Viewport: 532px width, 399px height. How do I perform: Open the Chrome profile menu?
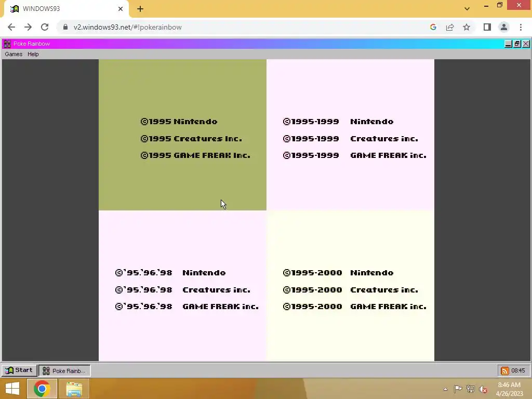tap(504, 27)
